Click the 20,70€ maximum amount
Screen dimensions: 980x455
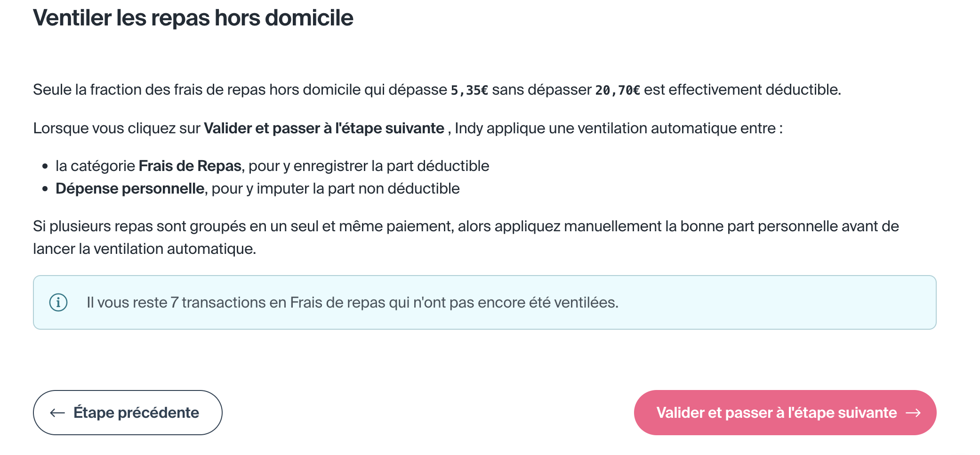618,90
